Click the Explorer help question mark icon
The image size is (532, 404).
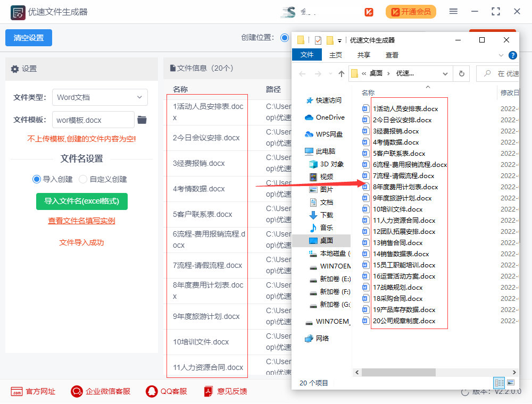pos(513,55)
